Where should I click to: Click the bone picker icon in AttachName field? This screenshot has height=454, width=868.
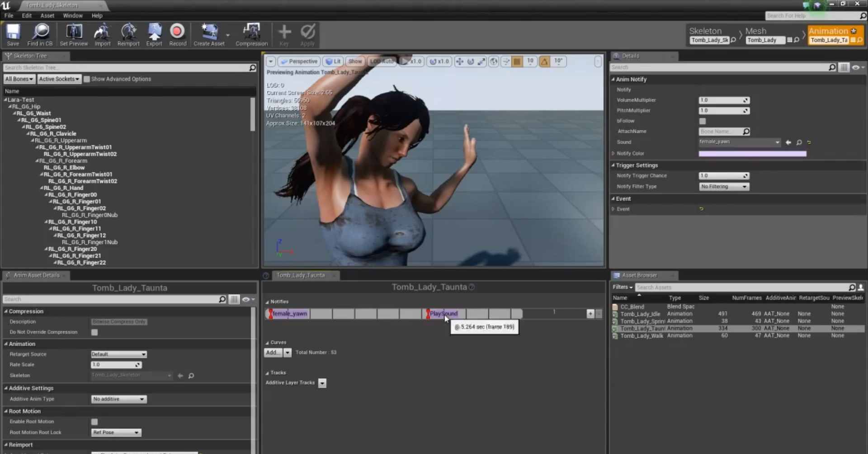(x=746, y=132)
